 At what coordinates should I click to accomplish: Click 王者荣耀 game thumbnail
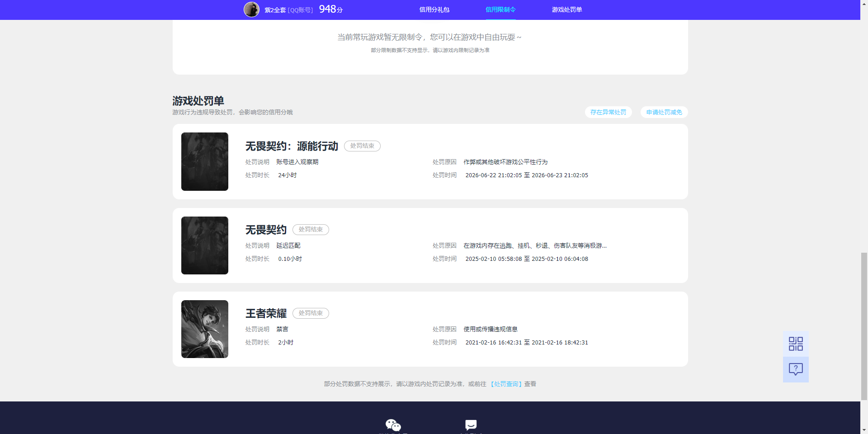(205, 329)
